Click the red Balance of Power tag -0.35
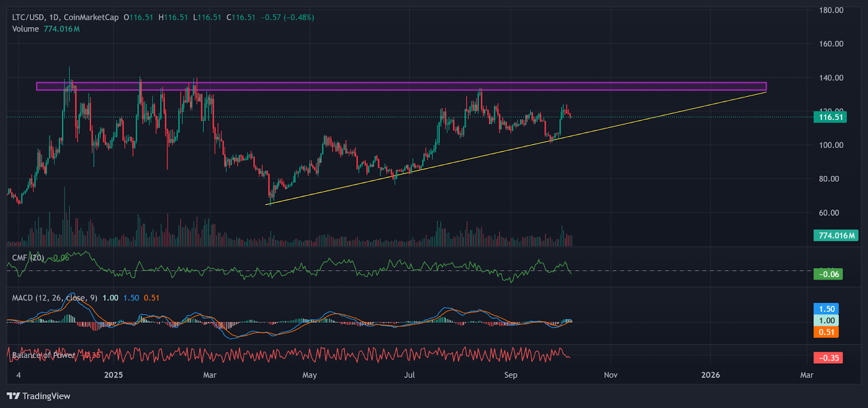 [828, 358]
